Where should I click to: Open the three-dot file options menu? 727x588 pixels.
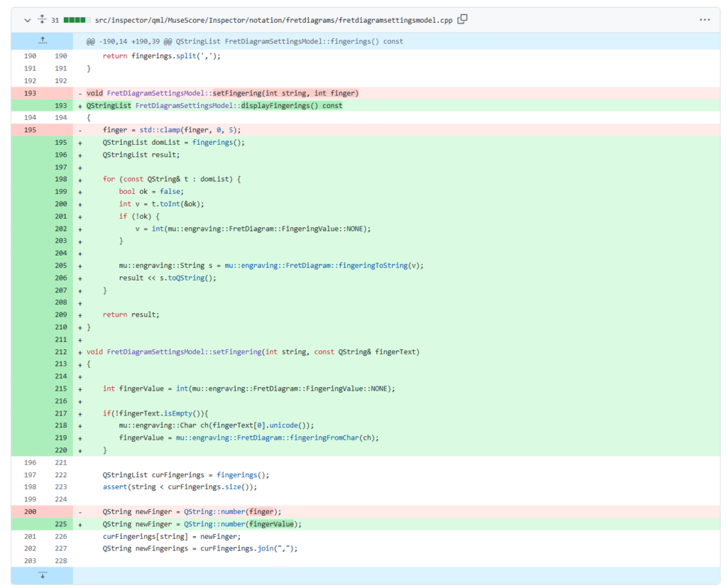704,20
